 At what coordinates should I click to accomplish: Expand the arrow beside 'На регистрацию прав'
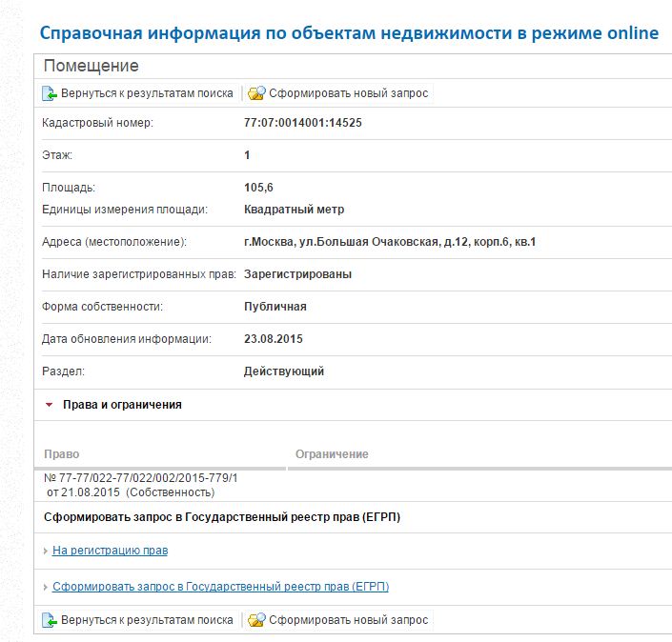(46, 552)
